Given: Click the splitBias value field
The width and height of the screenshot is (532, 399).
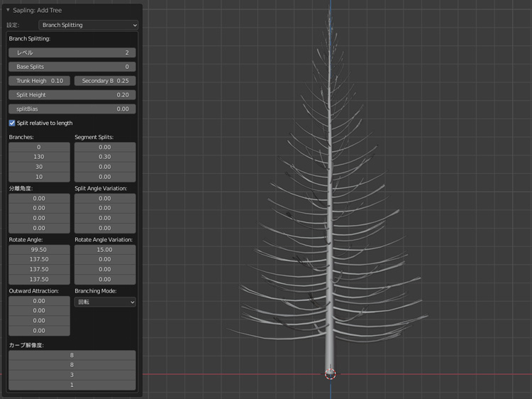Looking at the screenshot, I should click(72, 109).
